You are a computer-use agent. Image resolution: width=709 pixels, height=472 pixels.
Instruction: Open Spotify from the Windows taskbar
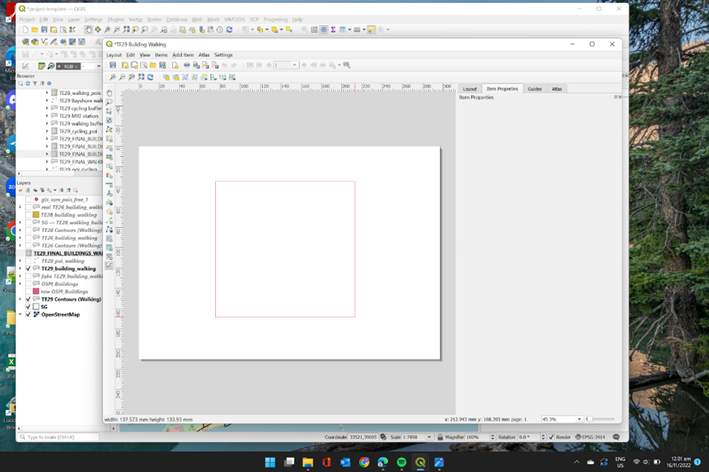pyautogui.click(x=401, y=462)
